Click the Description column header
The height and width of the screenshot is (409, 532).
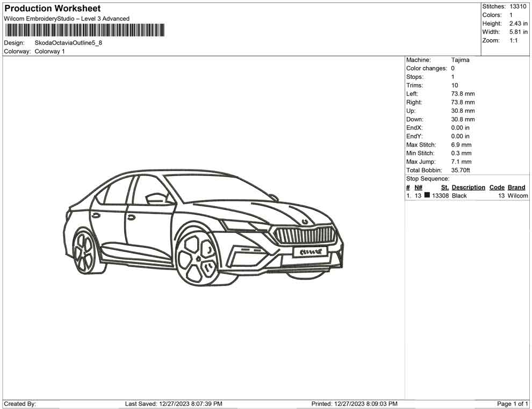tap(468, 187)
